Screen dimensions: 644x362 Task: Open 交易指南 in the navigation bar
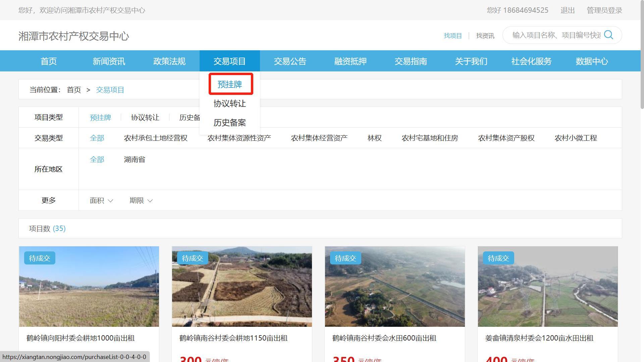(x=411, y=61)
